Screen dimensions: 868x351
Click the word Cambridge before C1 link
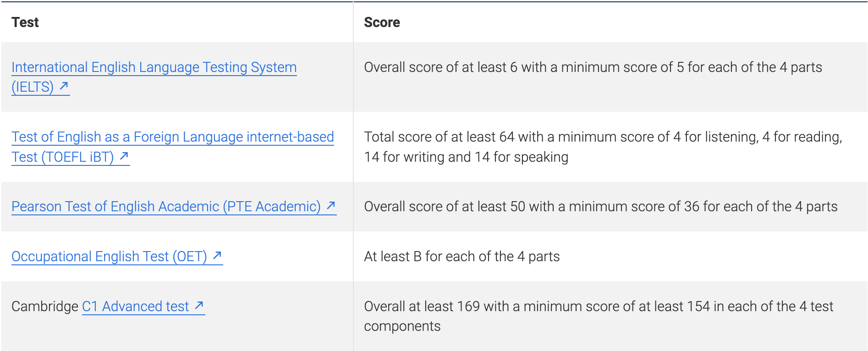(45, 306)
